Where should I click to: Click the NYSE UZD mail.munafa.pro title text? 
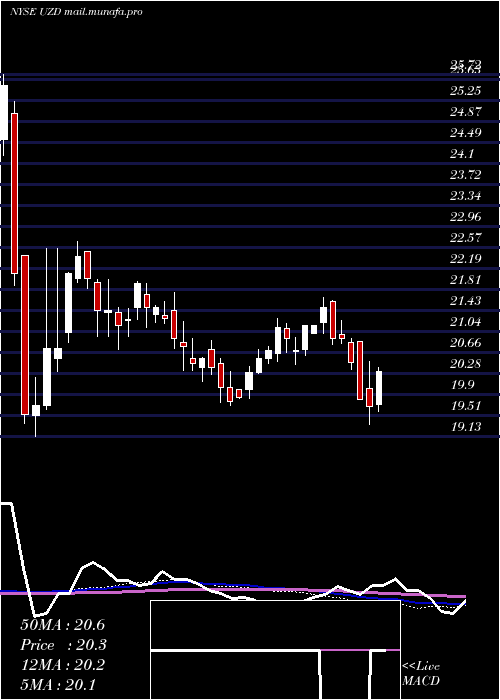click(x=76, y=12)
